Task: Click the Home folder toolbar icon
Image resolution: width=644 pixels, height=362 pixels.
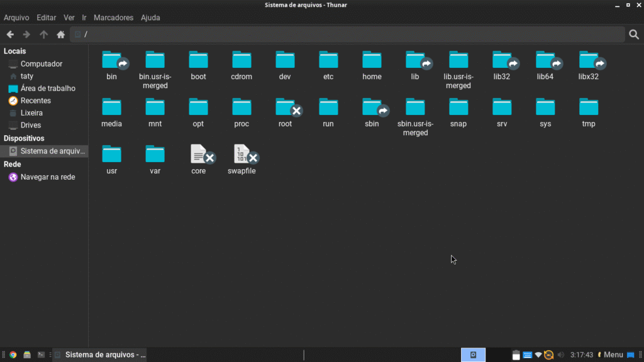Action: [x=61, y=35]
